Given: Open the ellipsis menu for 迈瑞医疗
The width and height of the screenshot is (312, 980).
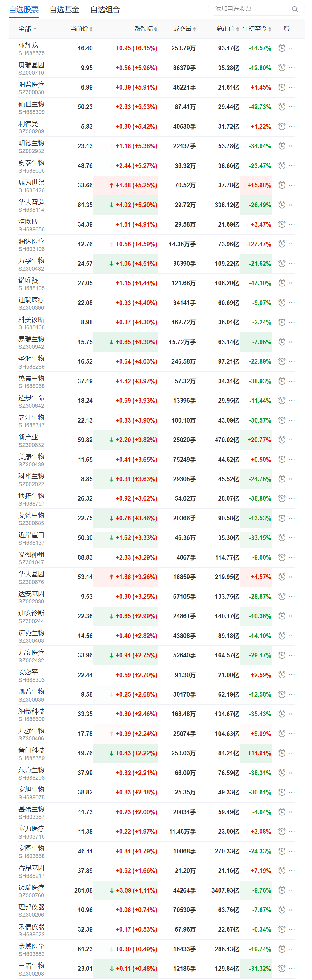Looking at the screenshot, I should point(291,890).
